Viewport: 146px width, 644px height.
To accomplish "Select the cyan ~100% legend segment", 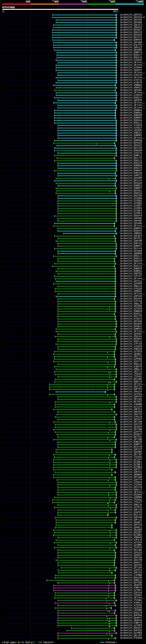I will (x=130, y=4).
